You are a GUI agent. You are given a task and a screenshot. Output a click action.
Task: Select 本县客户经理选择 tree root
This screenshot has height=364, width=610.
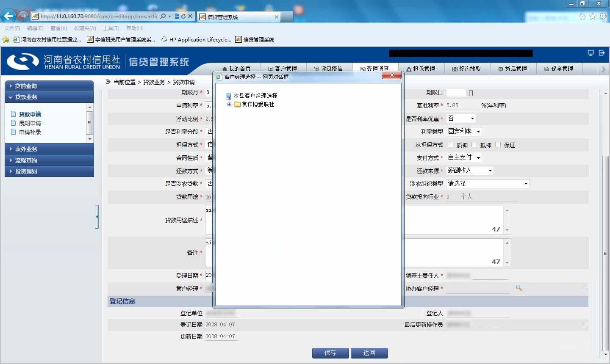click(255, 96)
